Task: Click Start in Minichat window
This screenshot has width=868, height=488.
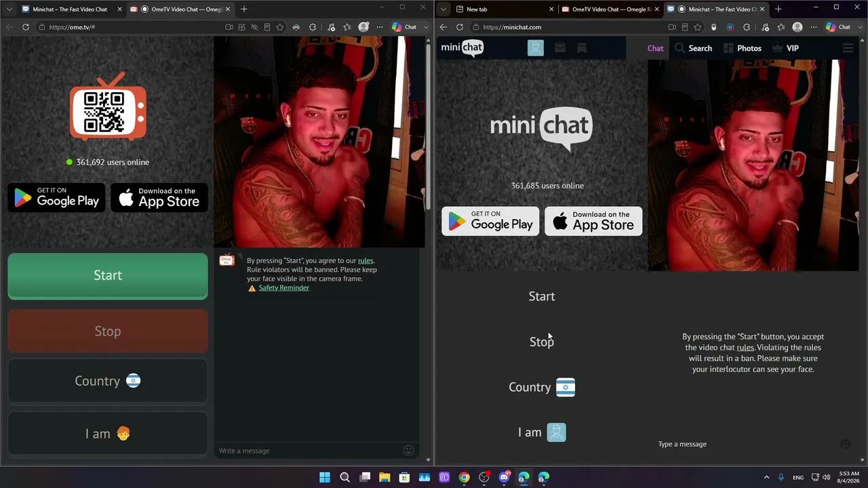Action: pos(542,296)
